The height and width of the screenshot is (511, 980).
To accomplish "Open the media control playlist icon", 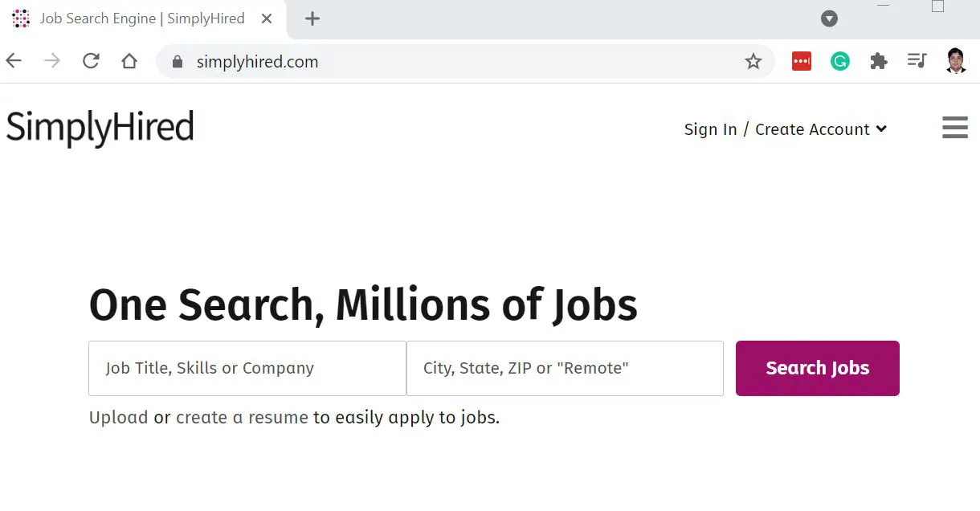I will coord(917,61).
